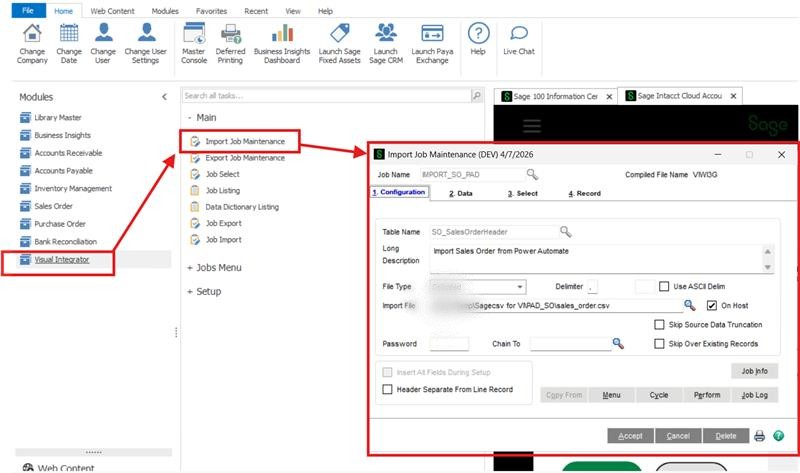The height and width of the screenshot is (473, 800).
Task: Click the Job Info button
Action: 754,371
